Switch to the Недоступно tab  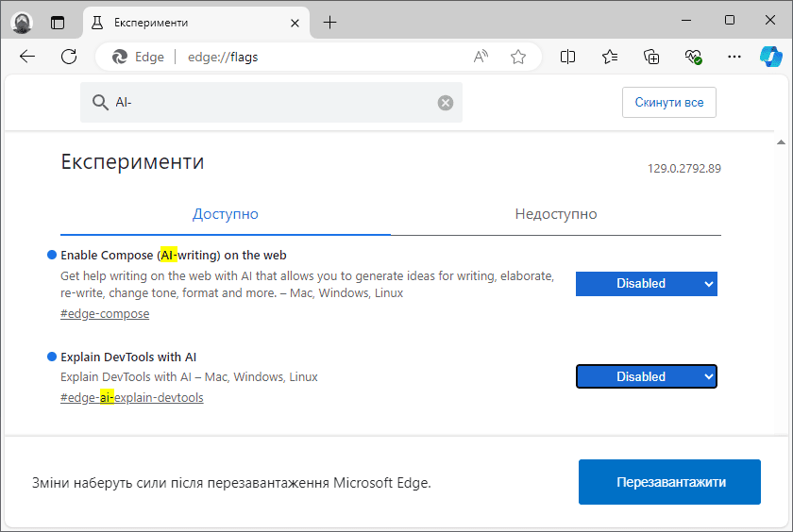[556, 214]
